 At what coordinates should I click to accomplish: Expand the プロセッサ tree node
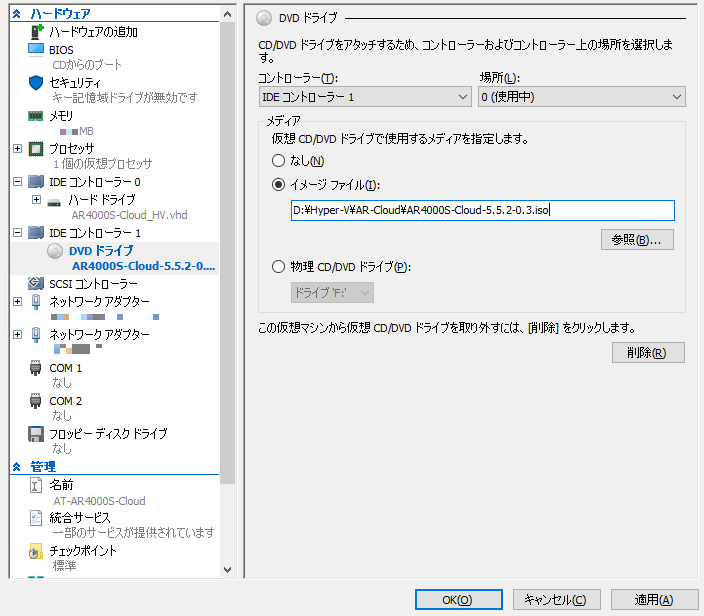[18, 148]
